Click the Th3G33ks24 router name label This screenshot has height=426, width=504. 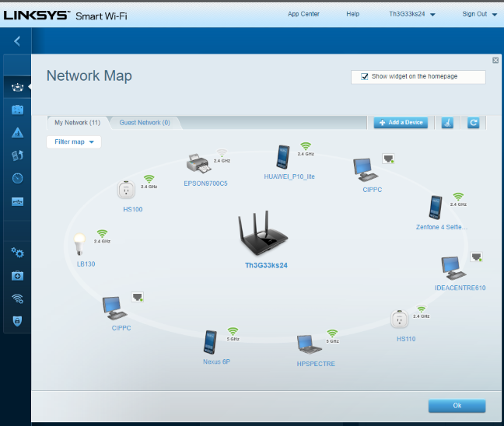click(266, 265)
